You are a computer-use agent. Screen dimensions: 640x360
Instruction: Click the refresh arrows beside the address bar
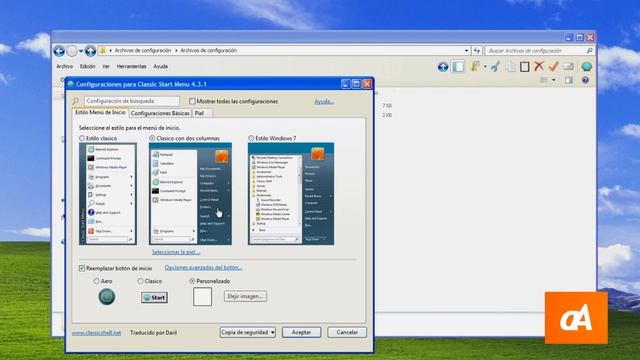pyautogui.click(x=477, y=51)
